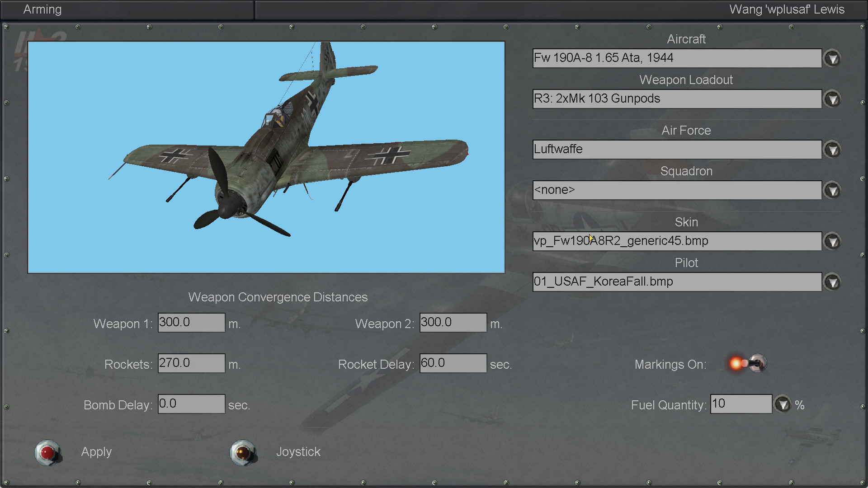Image resolution: width=868 pixels, height=488 pixels.
Task: Click the Weapon 2 convergence field
Action: (x=453, y=323)
